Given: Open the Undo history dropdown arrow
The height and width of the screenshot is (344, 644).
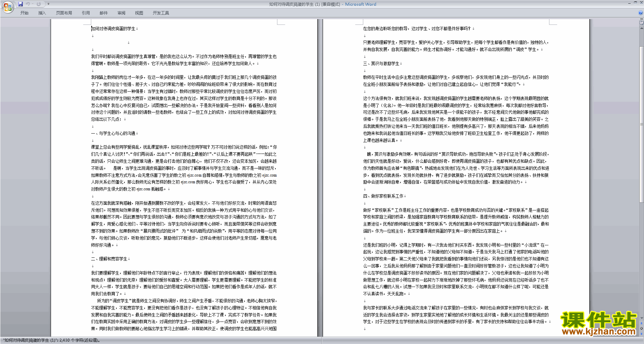Looking at the screenshot, I should (x=33, y=4).
